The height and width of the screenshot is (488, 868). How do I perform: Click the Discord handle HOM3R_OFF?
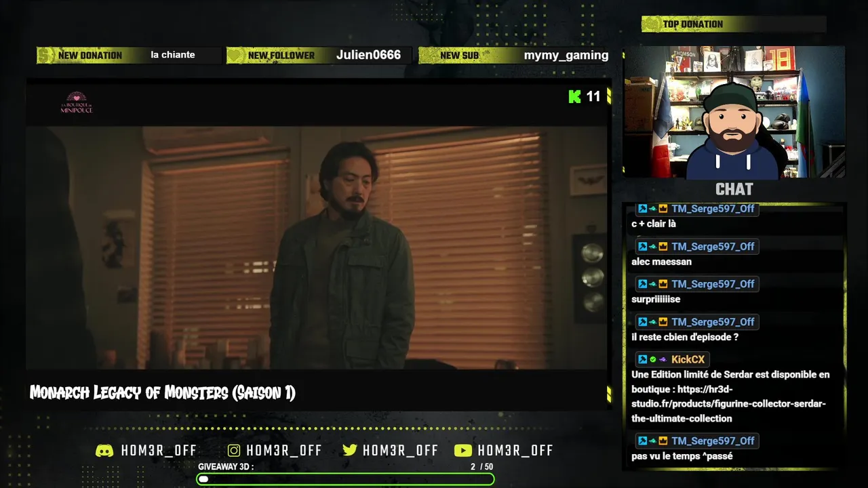[x=159, y=451]
